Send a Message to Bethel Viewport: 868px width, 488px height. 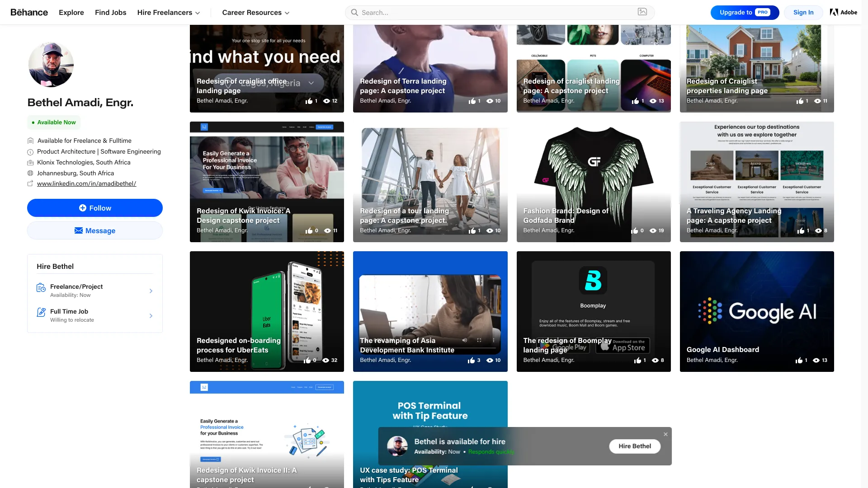click(x=95, y=230)
